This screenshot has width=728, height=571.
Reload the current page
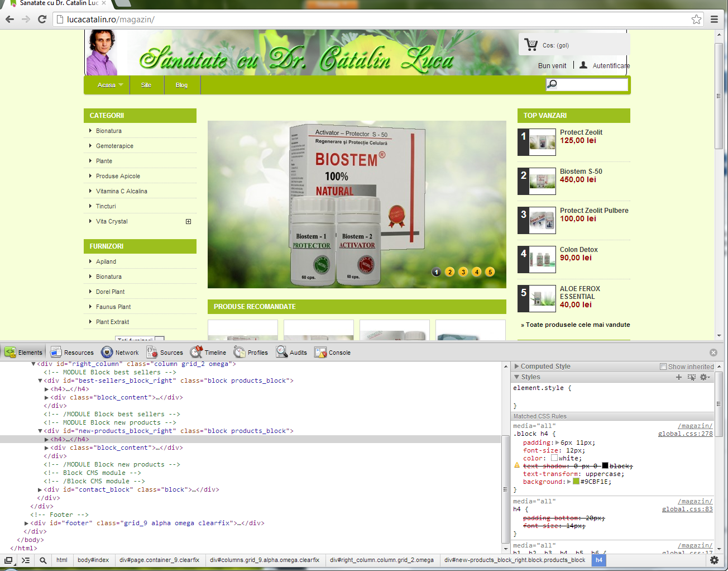coord(42,19)
